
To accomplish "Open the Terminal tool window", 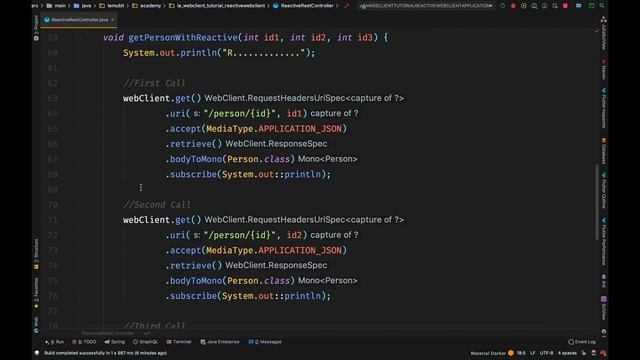I will [179, 342].
